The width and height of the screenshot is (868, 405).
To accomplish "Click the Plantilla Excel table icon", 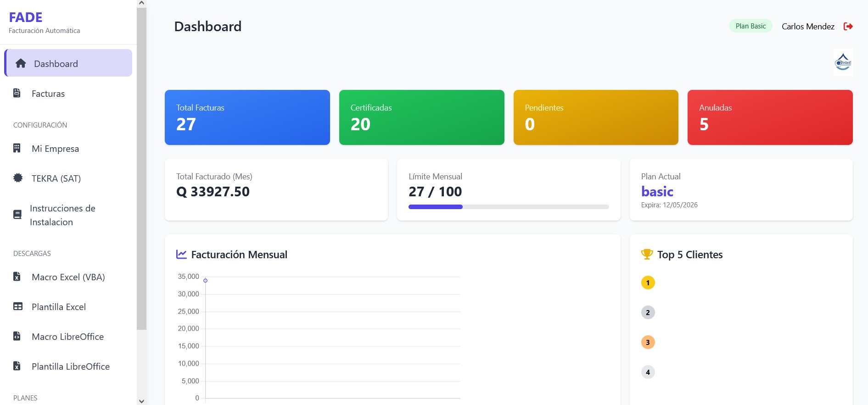I will click(18, 306).
